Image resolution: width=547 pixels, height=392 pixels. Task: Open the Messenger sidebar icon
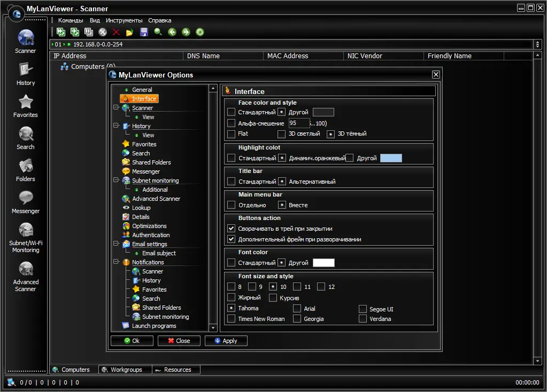click(25, 201)
